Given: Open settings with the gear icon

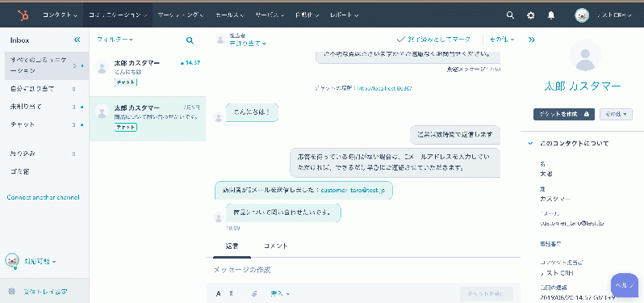Looking at the screenshot, I should (531, 15).
